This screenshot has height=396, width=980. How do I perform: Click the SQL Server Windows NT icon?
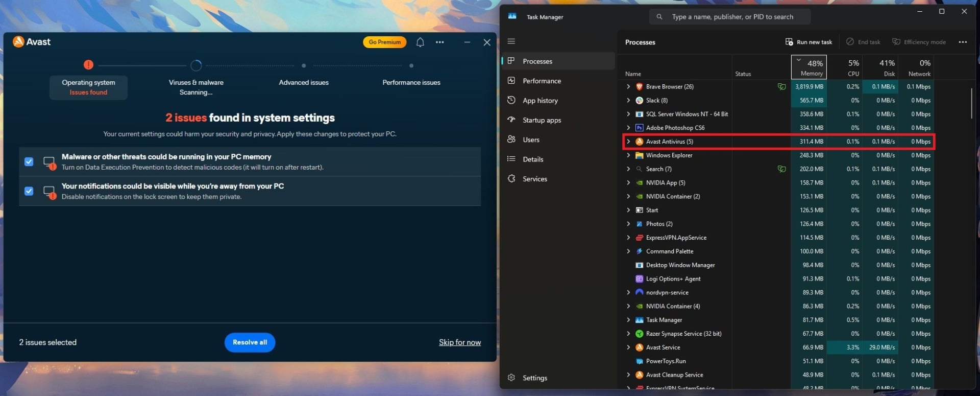[x=639, y=114]
